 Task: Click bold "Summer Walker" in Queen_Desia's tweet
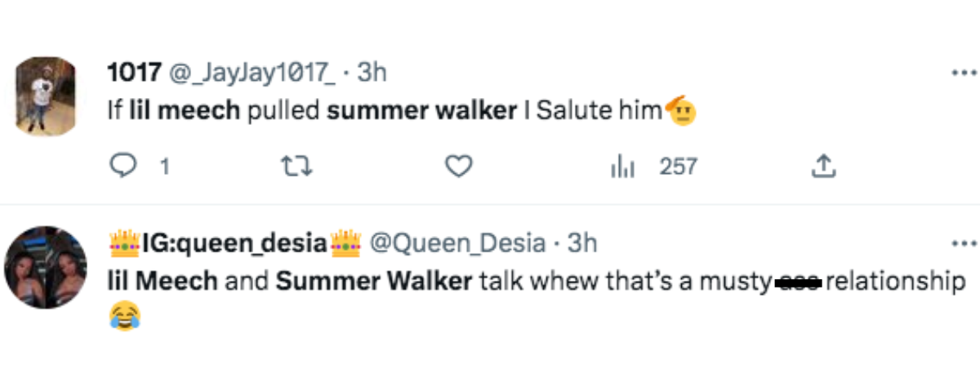pyautogui.click(x=374, y=281)
